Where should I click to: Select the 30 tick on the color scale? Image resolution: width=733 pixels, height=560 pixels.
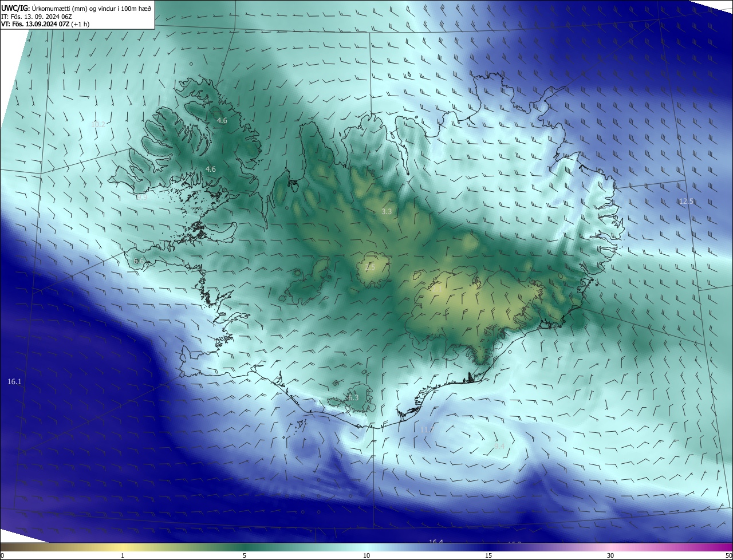pyautogui.click(x=610, y=555)
